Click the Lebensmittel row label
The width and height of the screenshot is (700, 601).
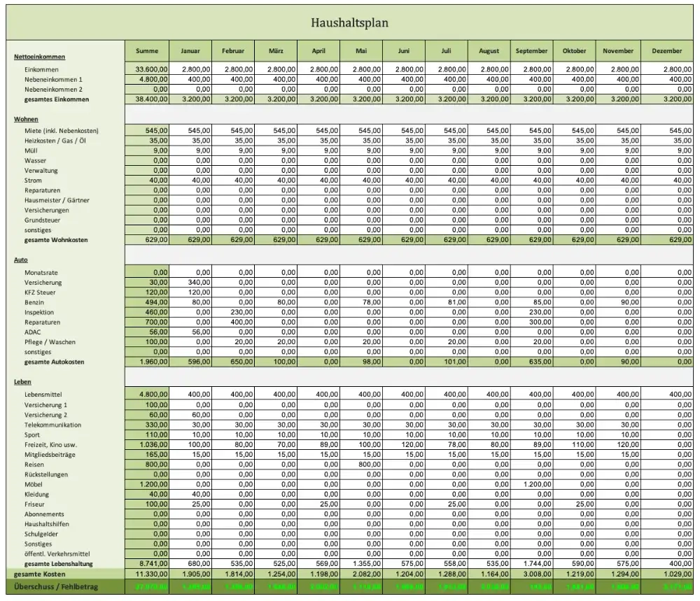coord(43,395)
